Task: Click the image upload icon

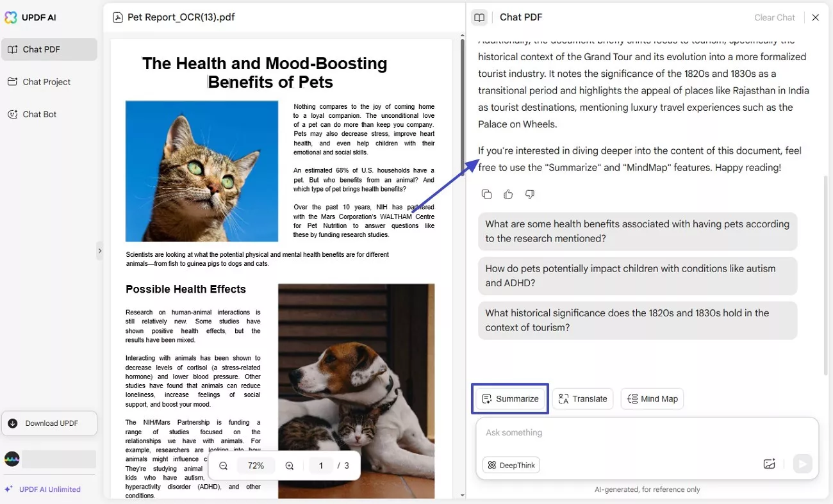Action: (770, 464)
